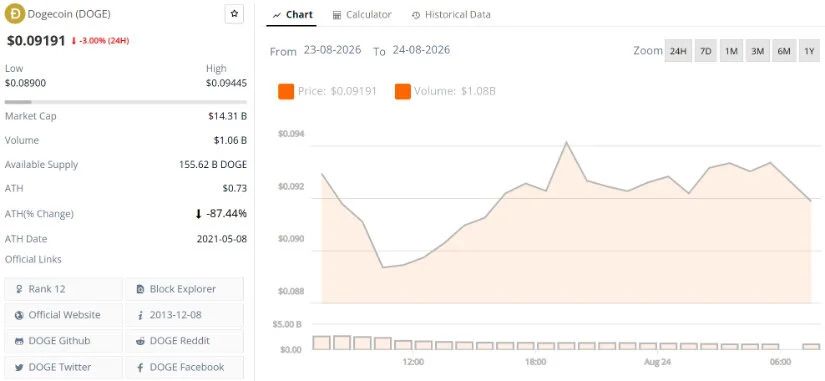Image resolution: width=825 pixels, height=381 pixels.
Task: Click the Available Supply 155.62 B DOGE
Action: pos(213,164)
